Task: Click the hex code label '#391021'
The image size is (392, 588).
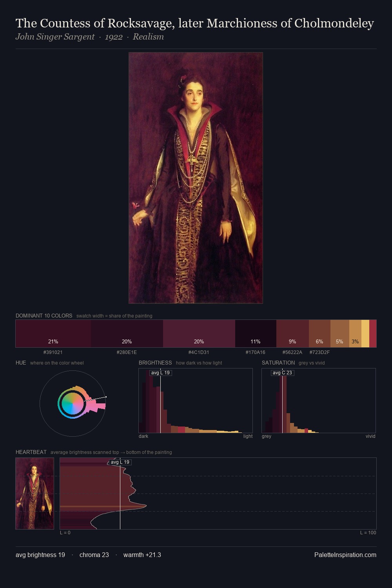Action: pos(53,352)
